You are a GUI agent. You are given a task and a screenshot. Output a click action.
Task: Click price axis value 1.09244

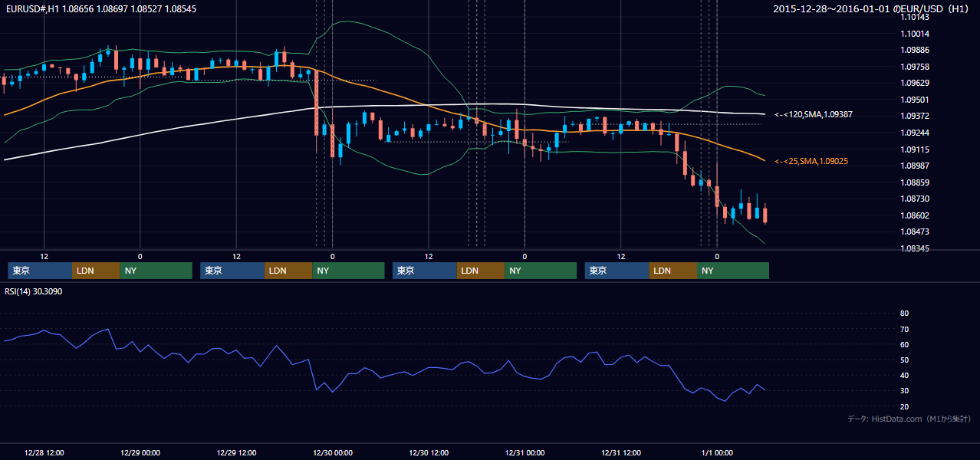[x=914, y=133]
